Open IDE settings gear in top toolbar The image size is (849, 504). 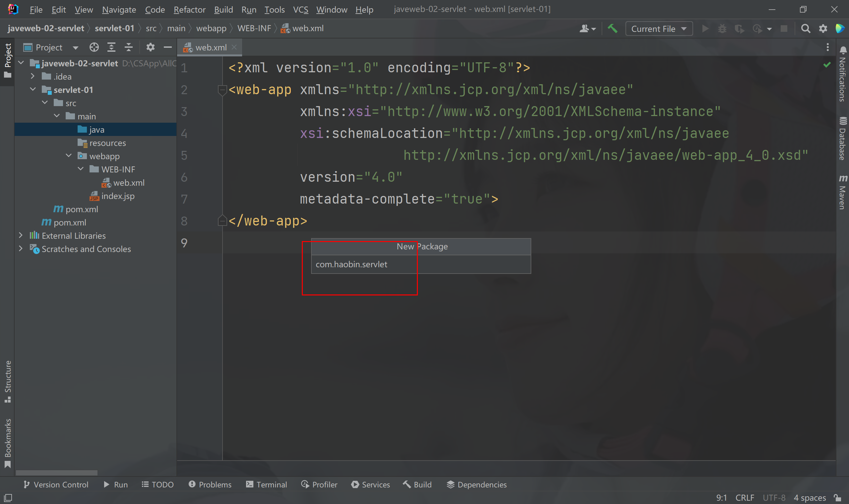pyautogui.click(x=823, y=29)
